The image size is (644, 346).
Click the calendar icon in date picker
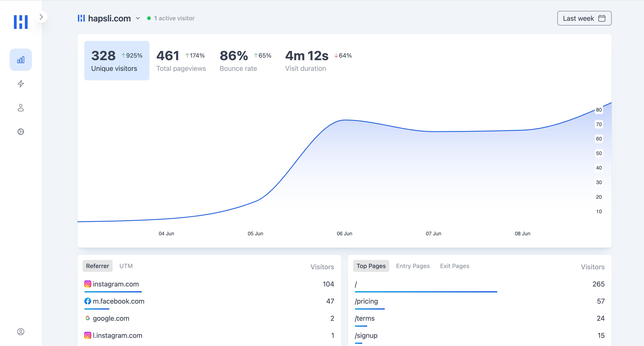(x=601, y=18)
